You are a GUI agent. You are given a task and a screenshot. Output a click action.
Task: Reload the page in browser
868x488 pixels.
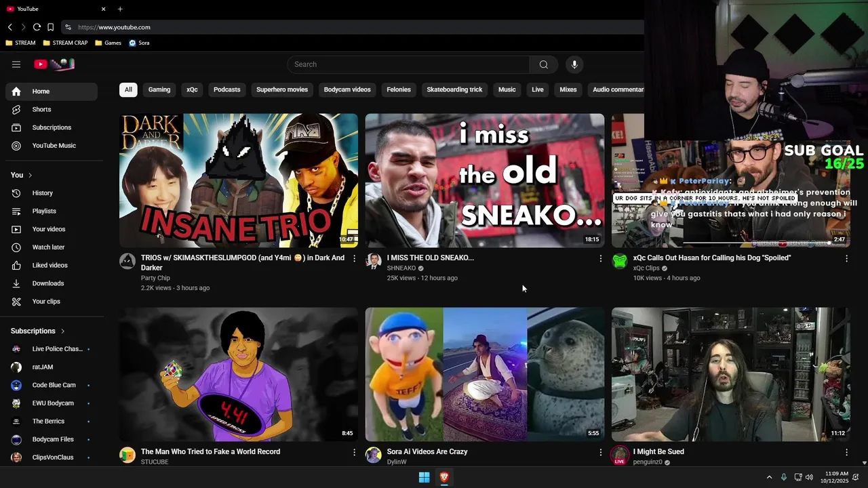[37, 27]
